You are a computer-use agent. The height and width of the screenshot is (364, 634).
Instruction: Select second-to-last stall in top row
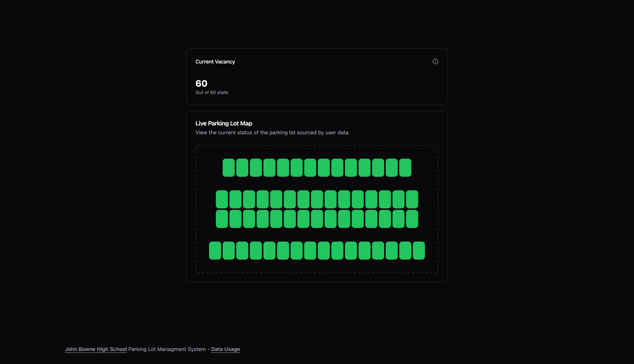pyautogui.click(x=392, y=167)
